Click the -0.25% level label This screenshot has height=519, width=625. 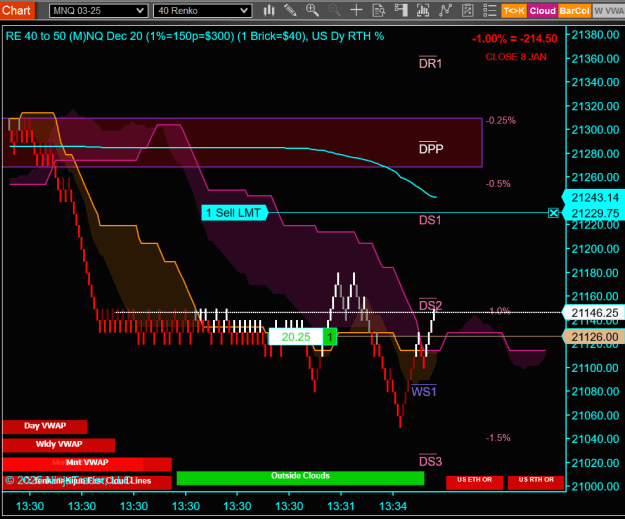tap(501, 120)
